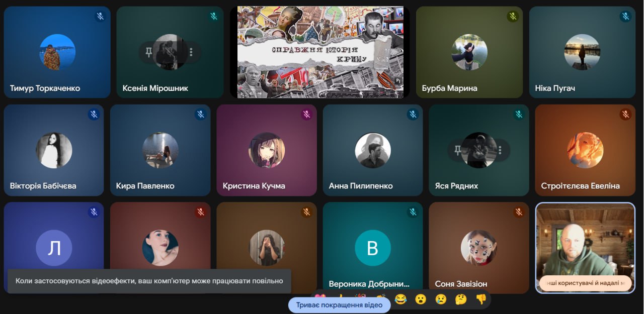
Task: Send the crying face emoji reaction
Action: click(441, 299)
